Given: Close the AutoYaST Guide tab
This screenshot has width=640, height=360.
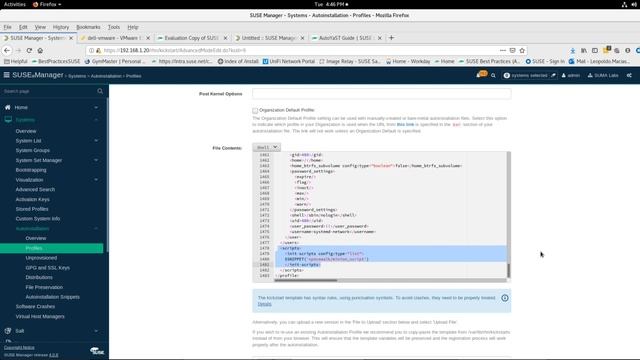Looking at the screenshot, I should (x=380, y=38).
